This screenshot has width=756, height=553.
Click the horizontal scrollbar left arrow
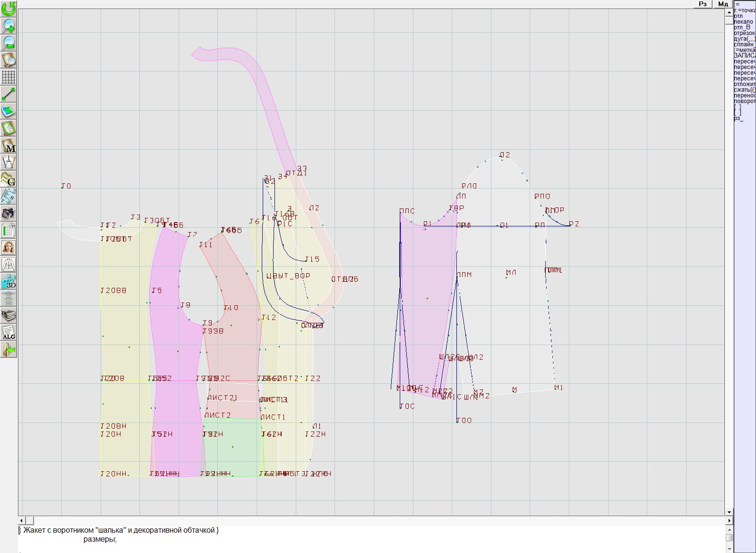coord(21,520)
